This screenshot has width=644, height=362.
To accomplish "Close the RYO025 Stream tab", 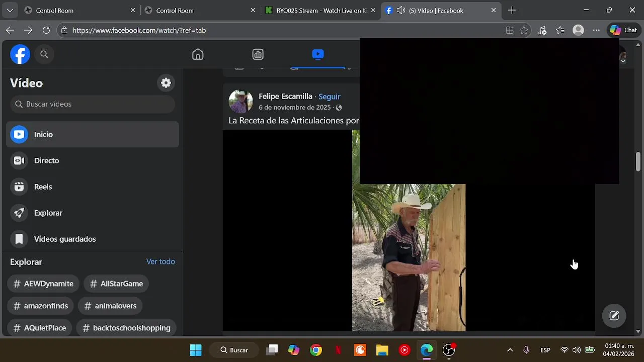I will click(373, 11).
